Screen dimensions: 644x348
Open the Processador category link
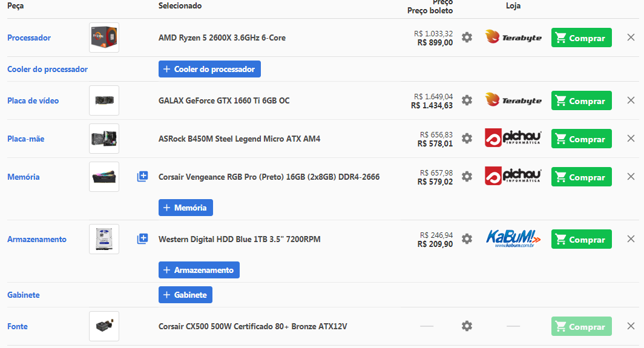pos(29,38)
